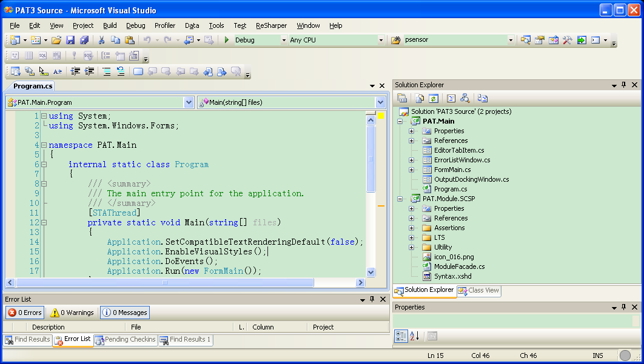Click Show All Files in Solution Explorer
This screenshot has height=364, width=644.
[419, 99]
